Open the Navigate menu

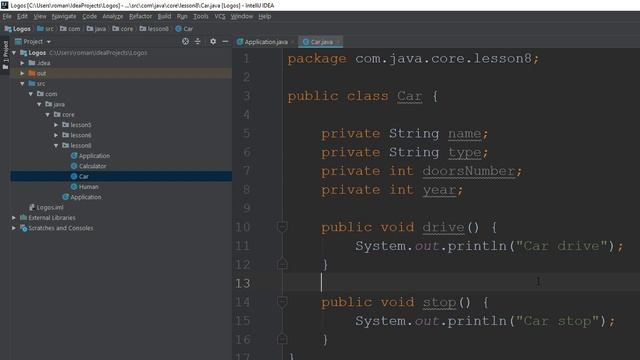tap(64, 16)
